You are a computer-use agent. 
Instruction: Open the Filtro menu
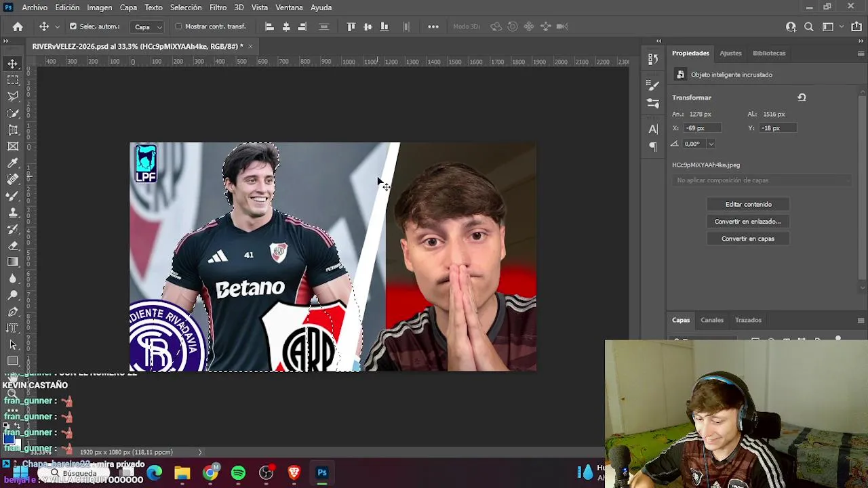coord(218,7)
